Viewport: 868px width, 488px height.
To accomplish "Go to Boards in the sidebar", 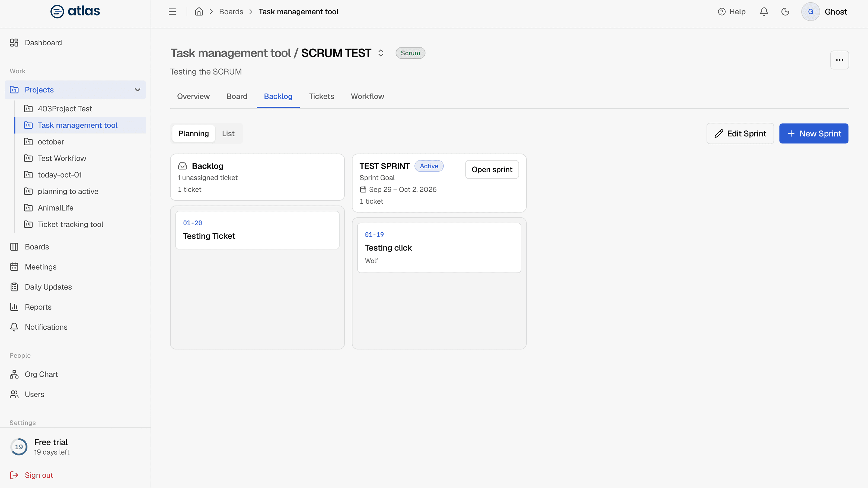I will (75, 247).
